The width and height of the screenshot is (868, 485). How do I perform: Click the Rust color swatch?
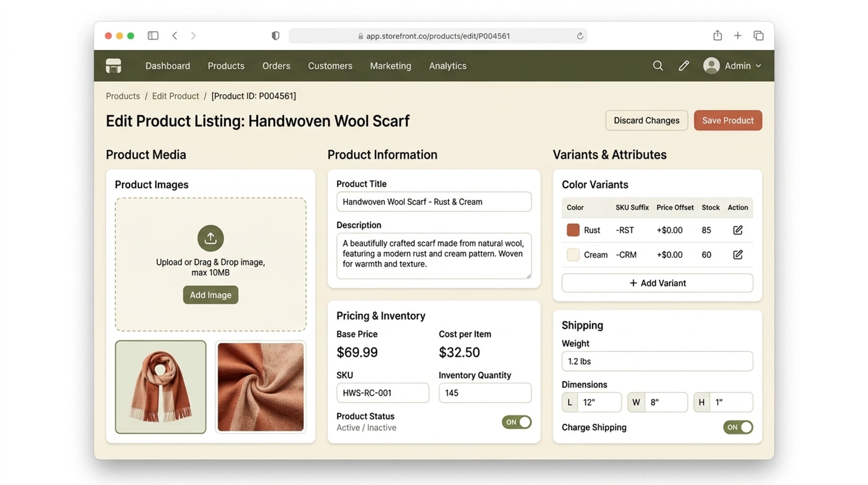(573, 230)
